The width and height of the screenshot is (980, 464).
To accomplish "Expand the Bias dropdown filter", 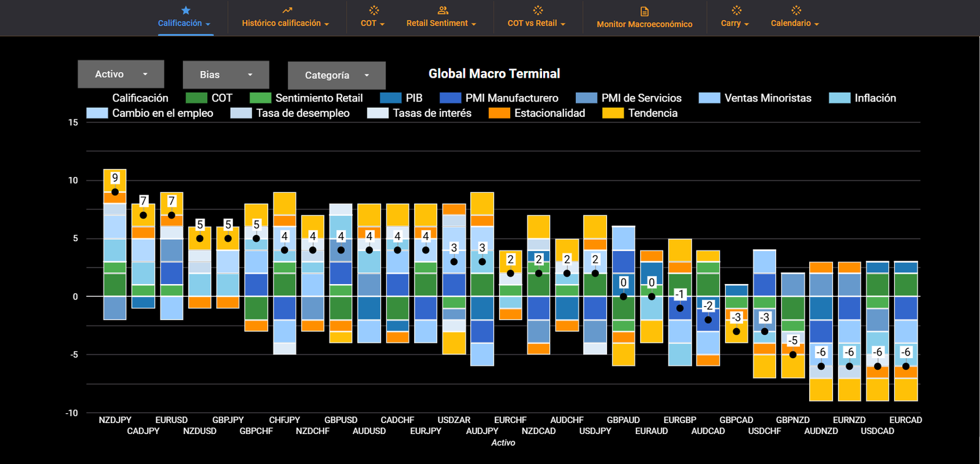I will [225, 75].
